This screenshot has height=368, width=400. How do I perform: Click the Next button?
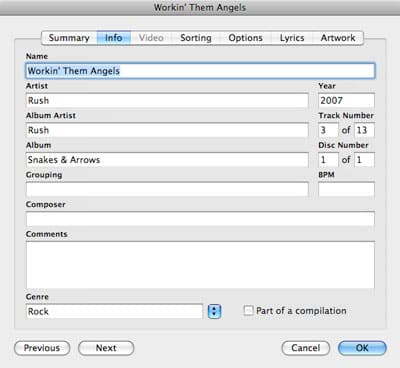[x=106, y=348]
